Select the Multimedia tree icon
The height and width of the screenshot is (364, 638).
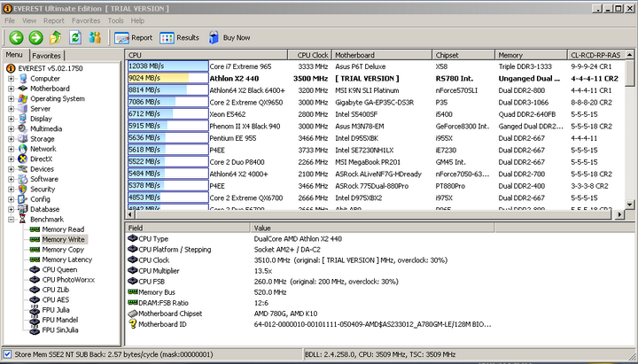point(23,129)
